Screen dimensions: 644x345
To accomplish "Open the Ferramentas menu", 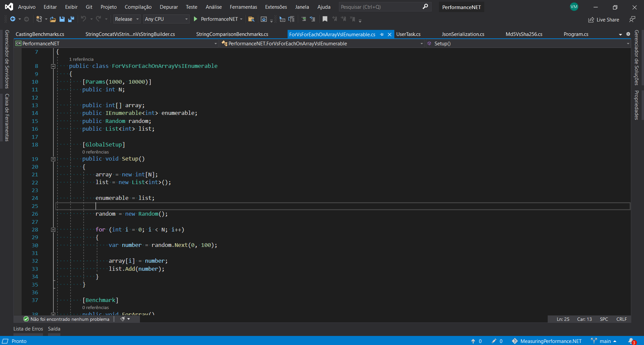I will 243,7.
